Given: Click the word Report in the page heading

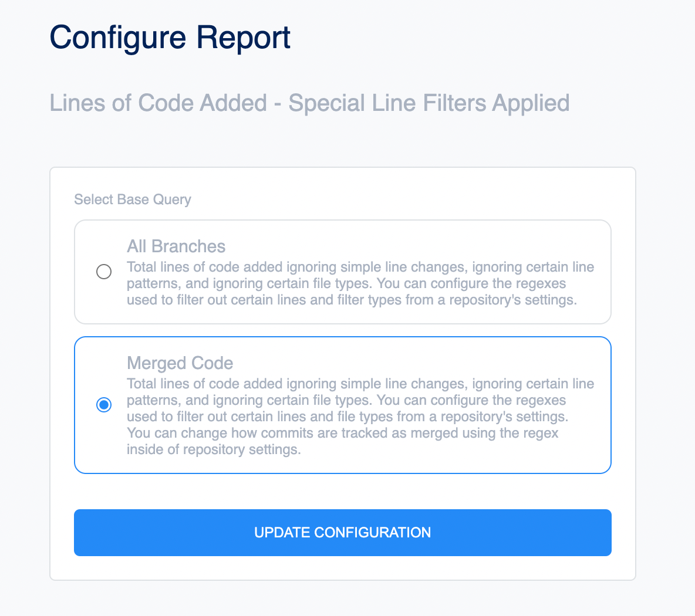Looking at the screenshot, I should click(x=244, y=39).
